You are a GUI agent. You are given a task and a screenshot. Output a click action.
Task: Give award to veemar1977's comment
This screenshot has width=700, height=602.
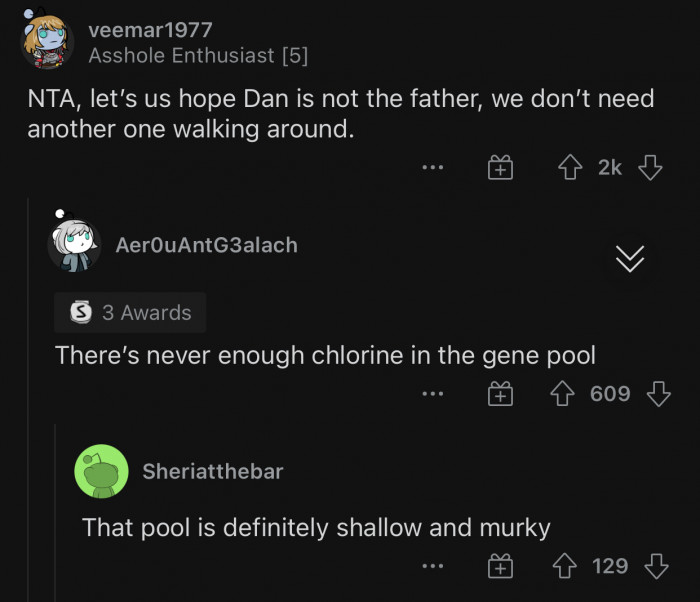point(500,168)
